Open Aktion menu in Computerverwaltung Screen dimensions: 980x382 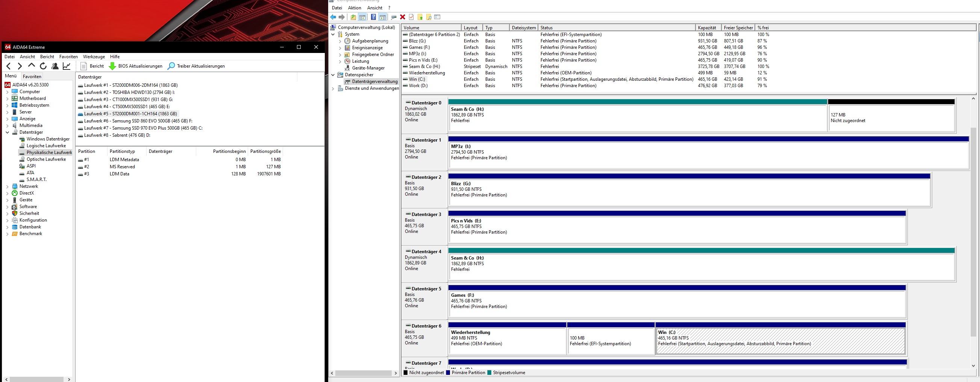click(354, 8)
